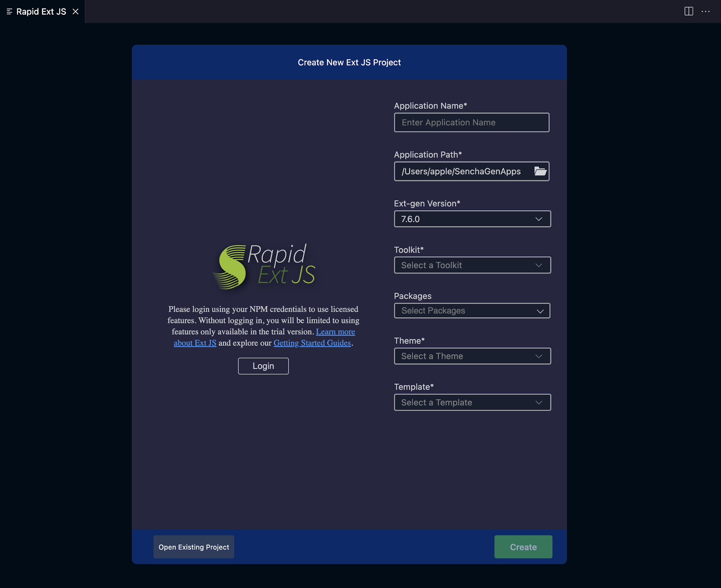Click the Login button
721x588 pixels.
tap(263, 366)
